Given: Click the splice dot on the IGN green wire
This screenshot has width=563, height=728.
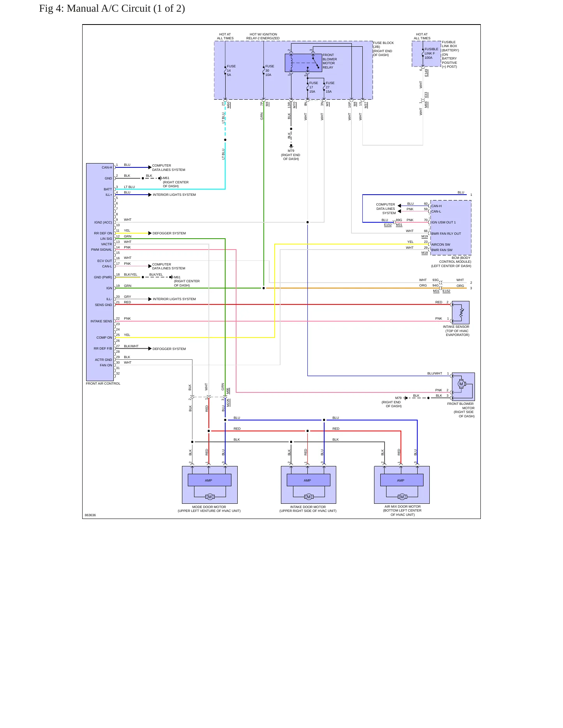Looking at the screenshot, I should 264,288.
